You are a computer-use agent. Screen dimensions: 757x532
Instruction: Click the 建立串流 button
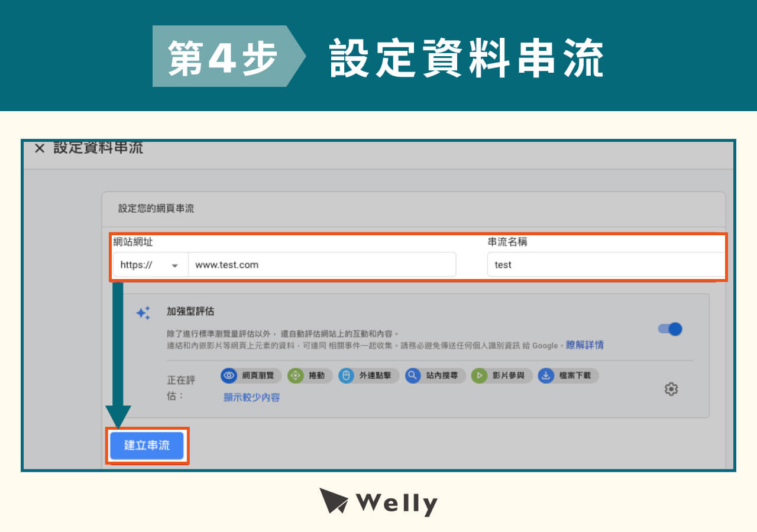147,446
